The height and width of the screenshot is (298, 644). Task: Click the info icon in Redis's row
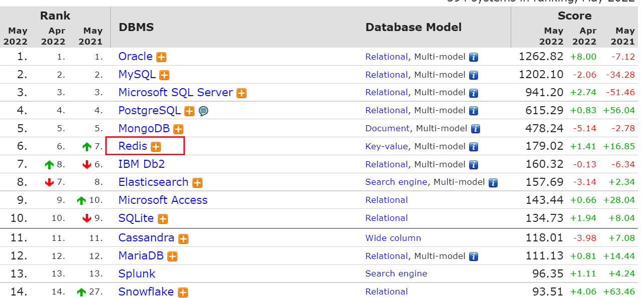click(474, 147)
